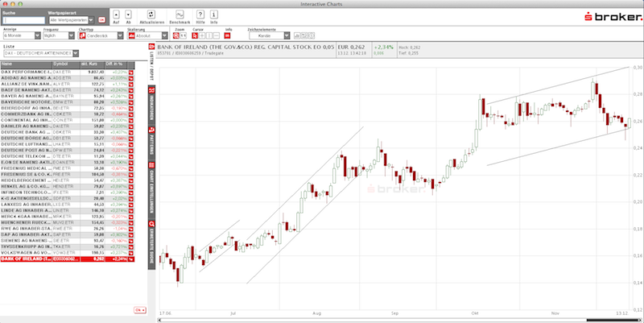Click the Ab down-arrow toolbar icon
The width and height of the screenshot is (644, 323).
pyautogui.click(x=128, y=14)
